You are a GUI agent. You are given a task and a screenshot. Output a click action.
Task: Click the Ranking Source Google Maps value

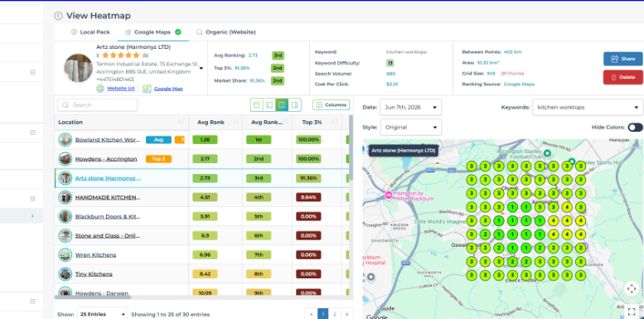519,85
